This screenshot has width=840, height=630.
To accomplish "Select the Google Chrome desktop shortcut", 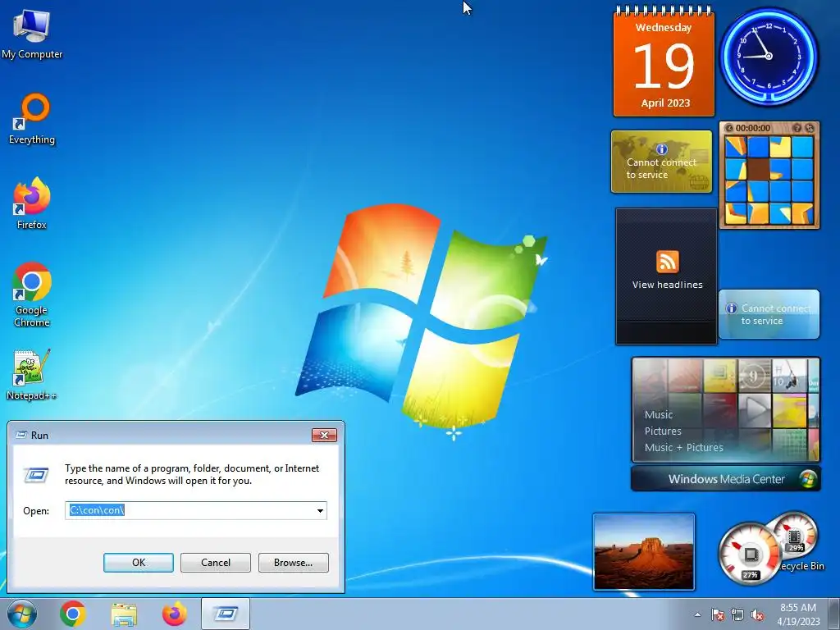I will [32, 294].
